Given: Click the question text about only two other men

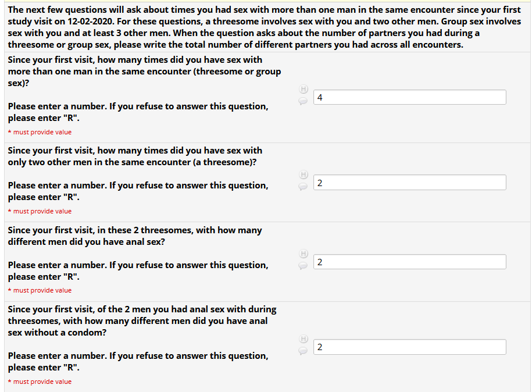Looking at the screenshot, I should (x=135, y=156).
